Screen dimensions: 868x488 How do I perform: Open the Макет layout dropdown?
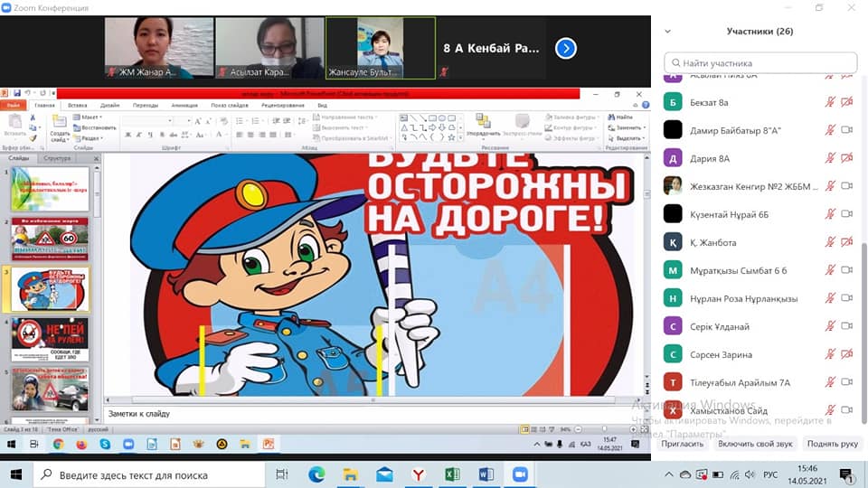coord(89,117)
